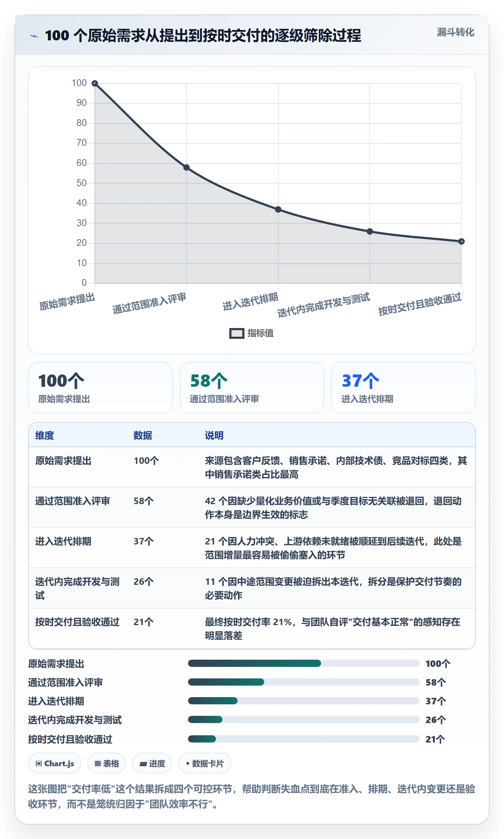Image resolution: width=504 pixels, height=839 pixels.
Task: Click the 漏斗转化 badge in the header
Action: tap(455, 32)
